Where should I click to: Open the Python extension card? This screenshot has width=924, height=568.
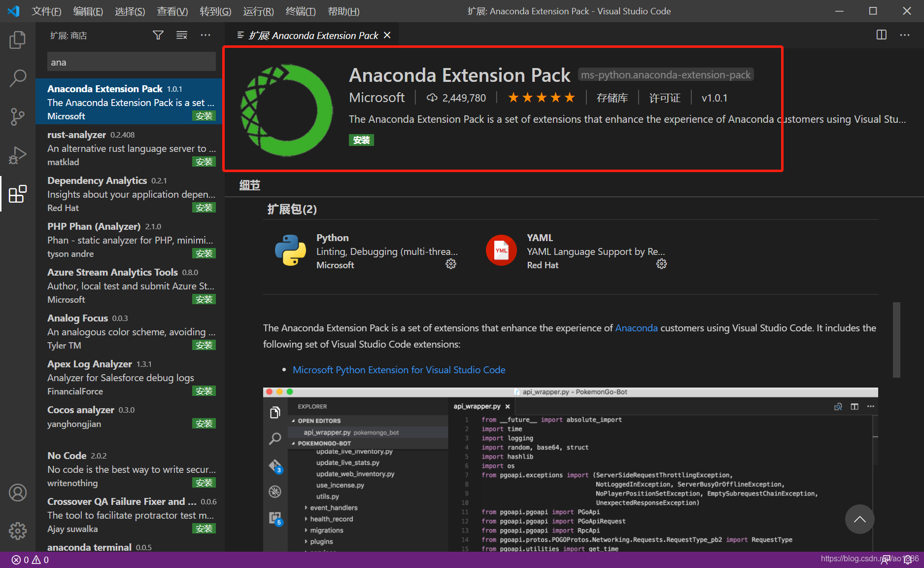[x=366, y=250]
